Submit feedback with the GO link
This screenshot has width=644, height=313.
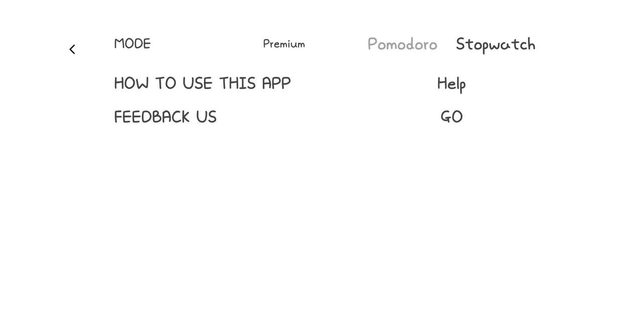[x=451, y=116]
